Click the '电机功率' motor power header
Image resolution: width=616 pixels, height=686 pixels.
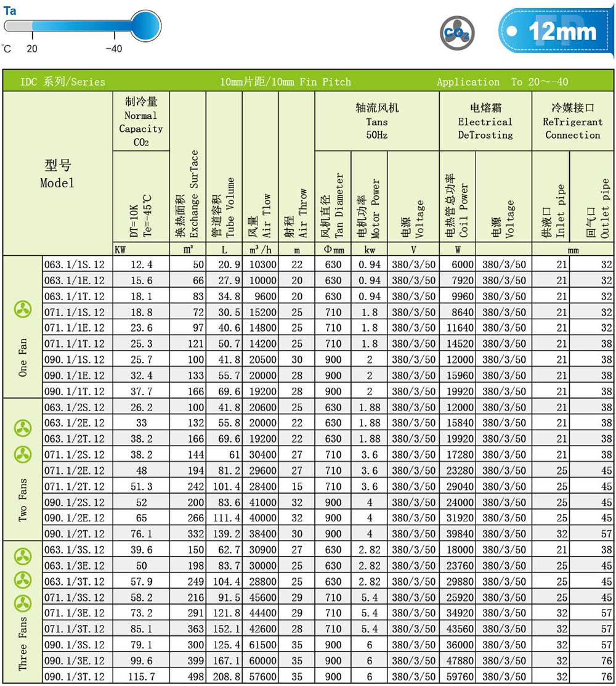pyautogui.click(x=368, y=208)
